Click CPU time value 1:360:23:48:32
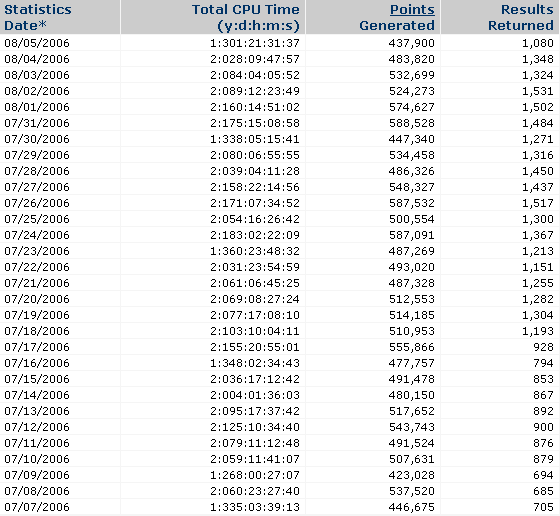 255,251
